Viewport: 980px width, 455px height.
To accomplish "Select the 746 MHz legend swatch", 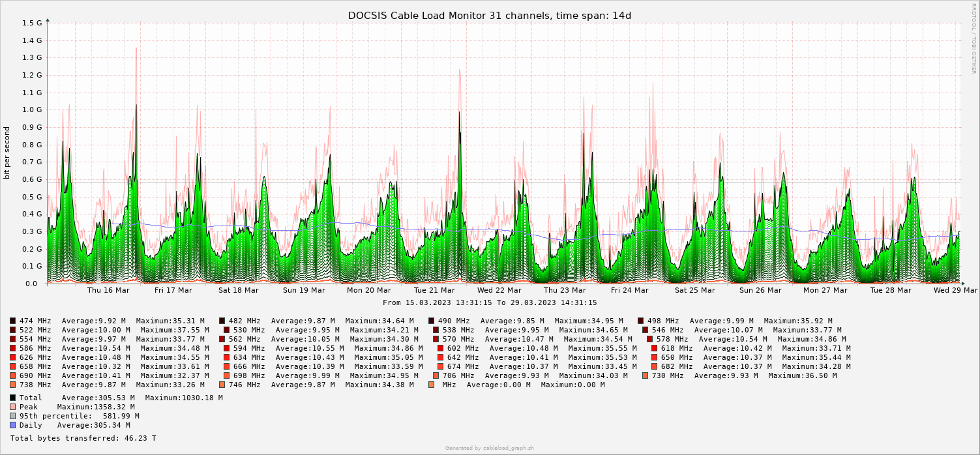I will tap(222, 385).
